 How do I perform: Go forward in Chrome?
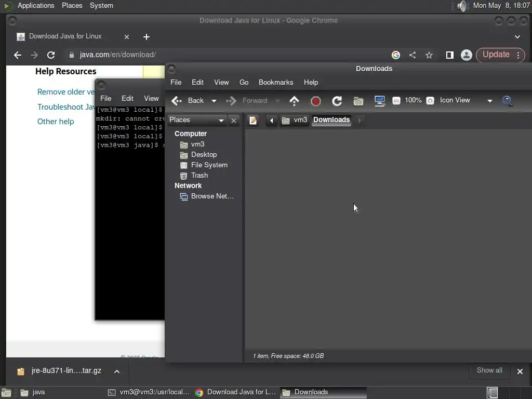coord(34,55)
